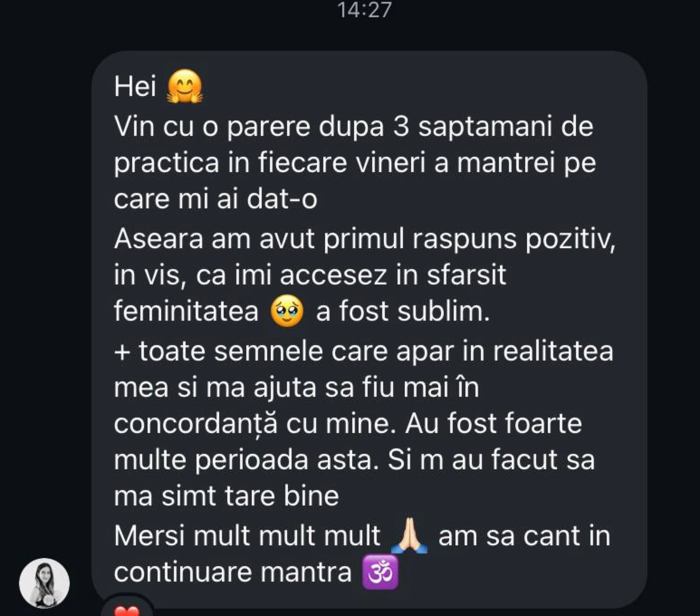The height and width of the screenshot is (616, 700).
Task: Click the purple Om symbol emoji
Action: point(381,573)
